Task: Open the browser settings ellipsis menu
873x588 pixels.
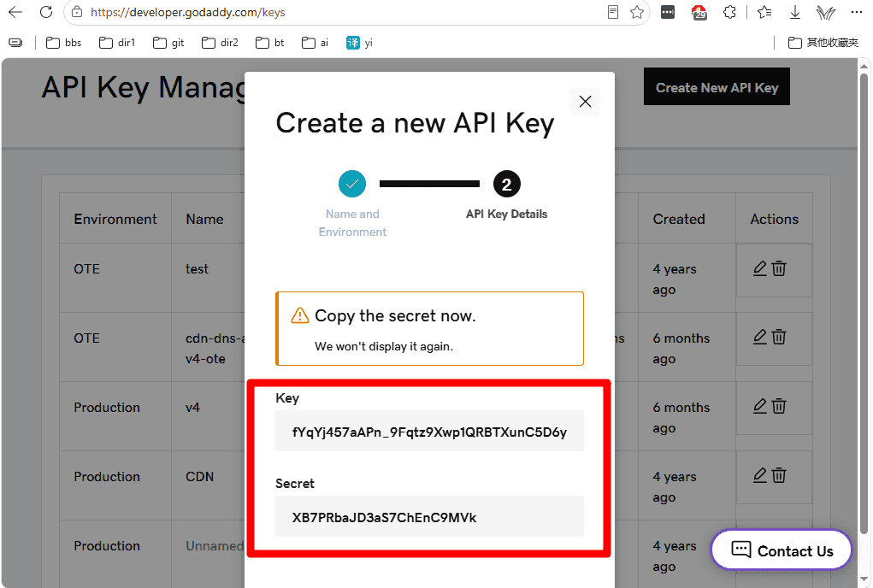Action: pos(856,12)
